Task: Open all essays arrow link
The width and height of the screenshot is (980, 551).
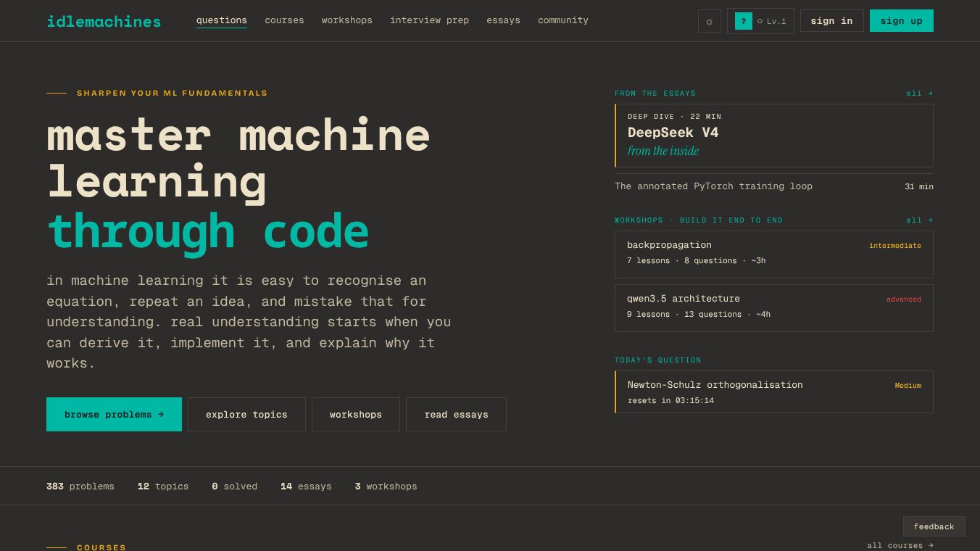Action: (x=920, y=94)
